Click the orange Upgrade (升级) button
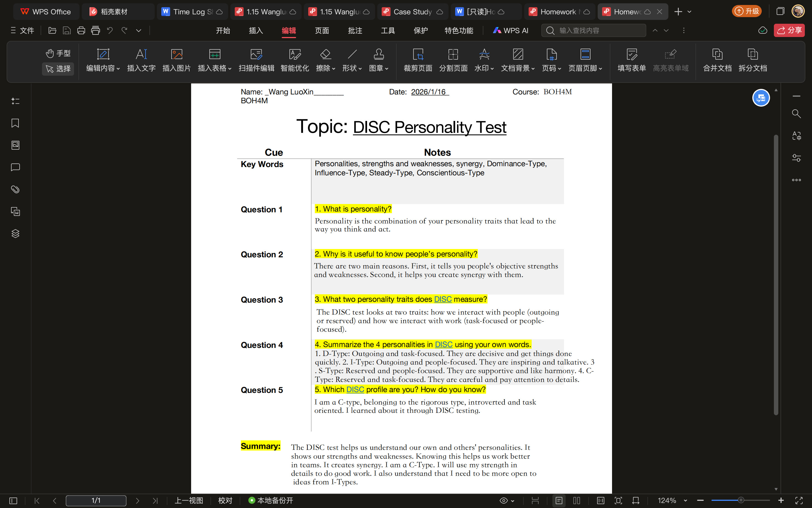 [747, 11]
